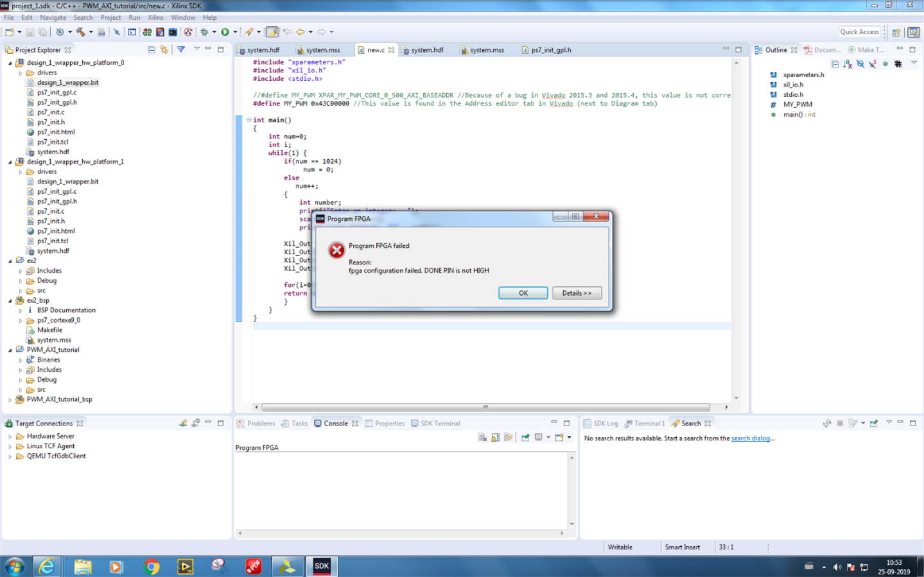Collapse the design_1_wrapper_hw_platform_0 project
The image size is (924, 577).
(x=10, y=63)
